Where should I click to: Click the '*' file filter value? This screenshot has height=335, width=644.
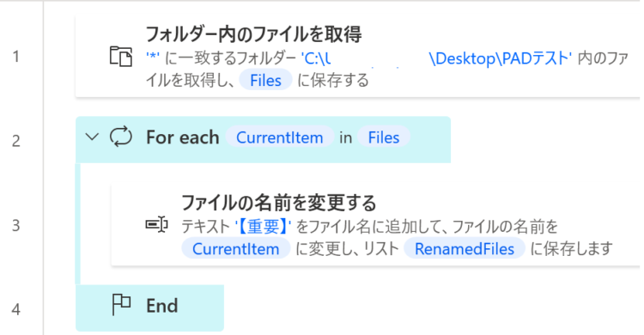153,58
